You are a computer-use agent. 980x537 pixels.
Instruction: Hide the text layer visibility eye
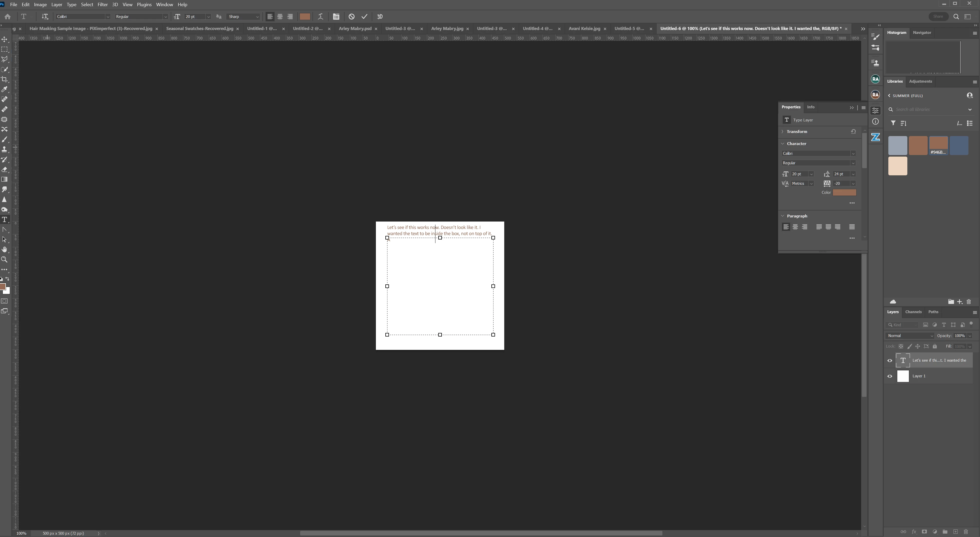[x=890, y=361]
